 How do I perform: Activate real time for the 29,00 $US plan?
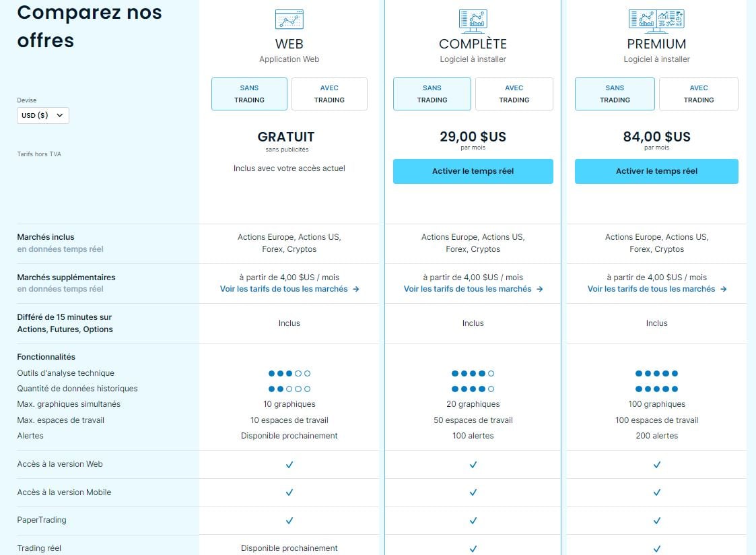point(473,171)
